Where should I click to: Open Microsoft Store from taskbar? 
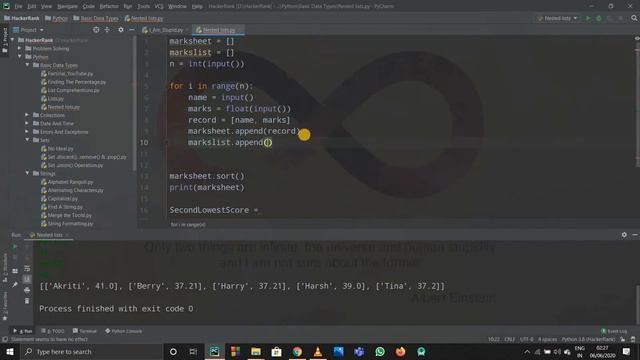coord(276,351)
